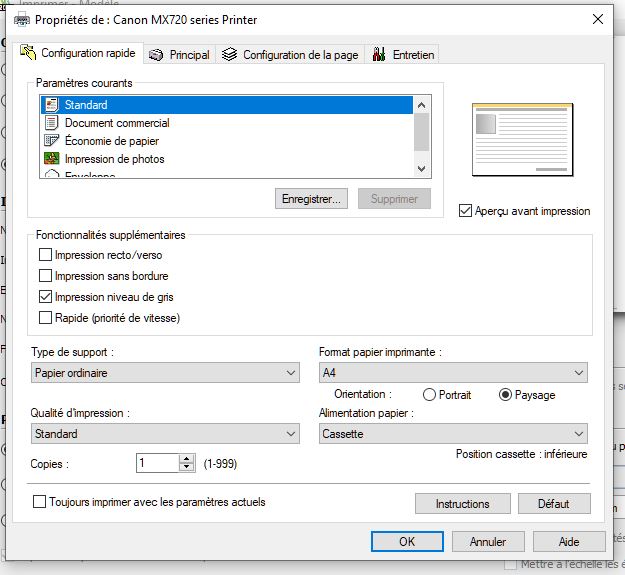Viewport: 625px width, 575px height.
Task: Click the ink bottles icon on Entretien tab
Action: [379, 54]
